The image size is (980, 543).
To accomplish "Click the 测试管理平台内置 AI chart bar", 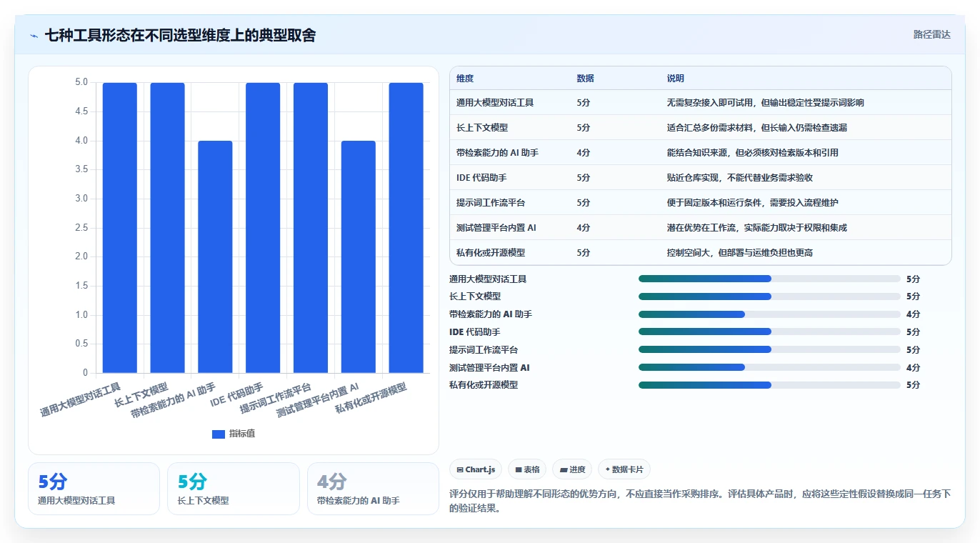I will [359, 257].
